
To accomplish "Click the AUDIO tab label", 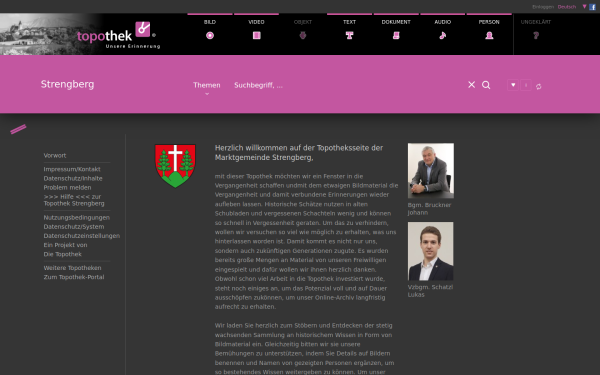I will coord(443,22).
